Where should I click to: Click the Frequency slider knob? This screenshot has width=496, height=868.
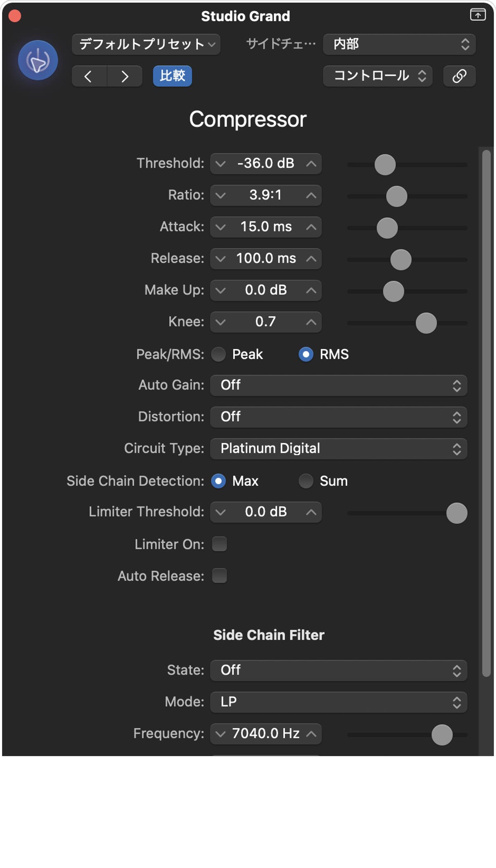point(442,735)
